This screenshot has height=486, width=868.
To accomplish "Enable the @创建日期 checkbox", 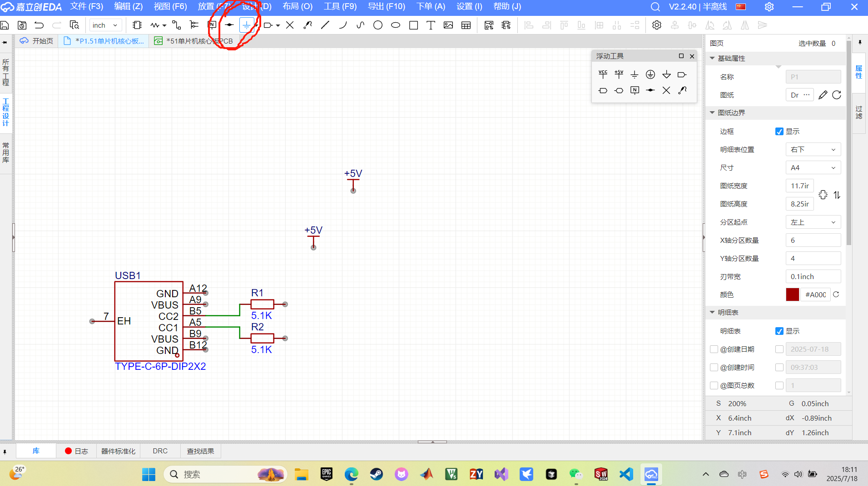I will pos(714,349).
